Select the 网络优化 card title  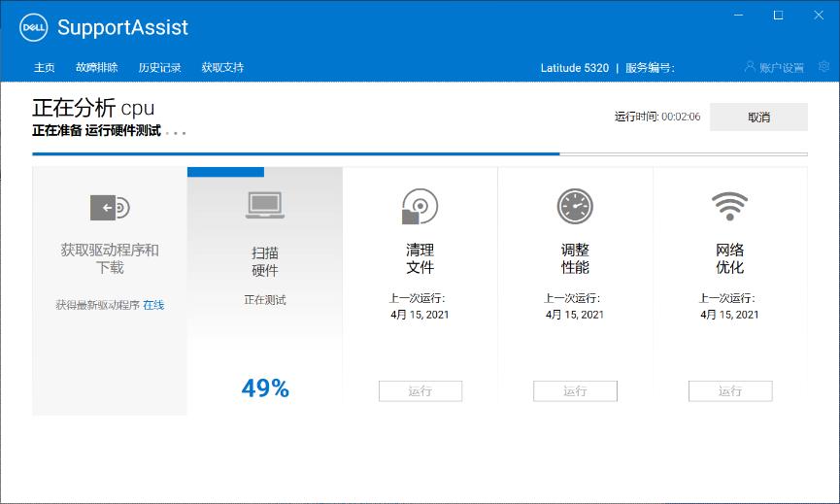click(729, 258)
